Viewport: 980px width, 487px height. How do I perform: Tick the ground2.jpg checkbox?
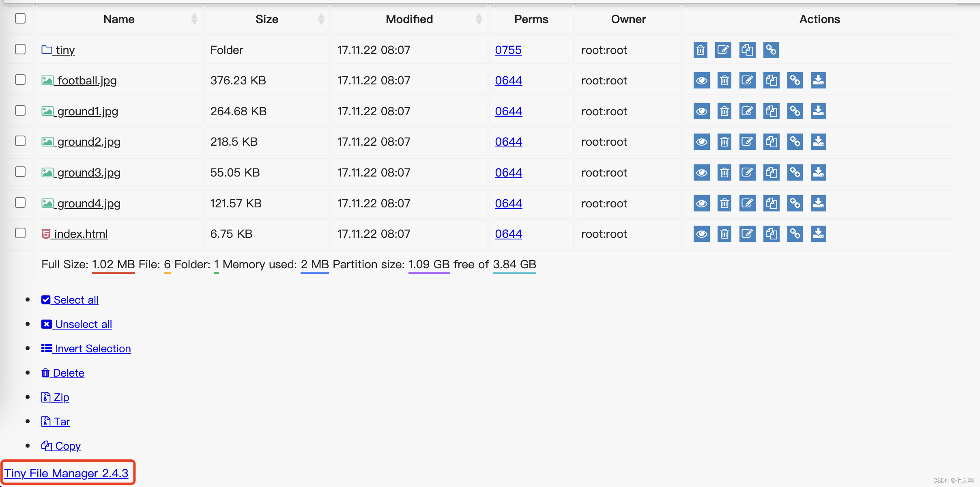point(20,141)
